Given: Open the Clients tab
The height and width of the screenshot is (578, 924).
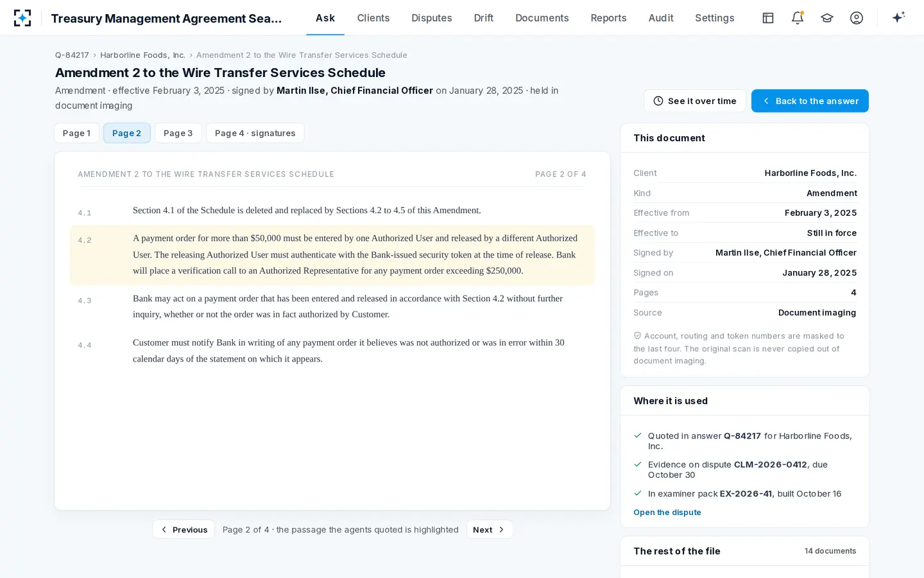Looking at the screenshot, I should coord(373,18).
